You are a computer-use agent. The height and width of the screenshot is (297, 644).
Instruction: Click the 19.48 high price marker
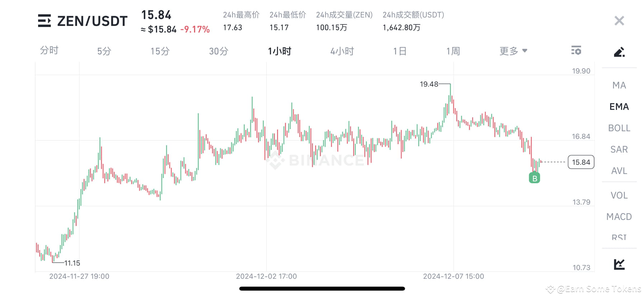429,84
